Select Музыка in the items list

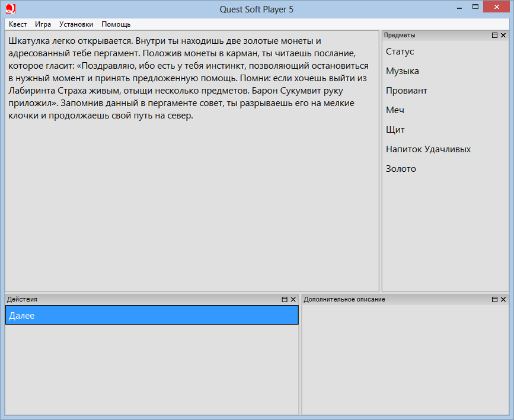tap(402, 71)
